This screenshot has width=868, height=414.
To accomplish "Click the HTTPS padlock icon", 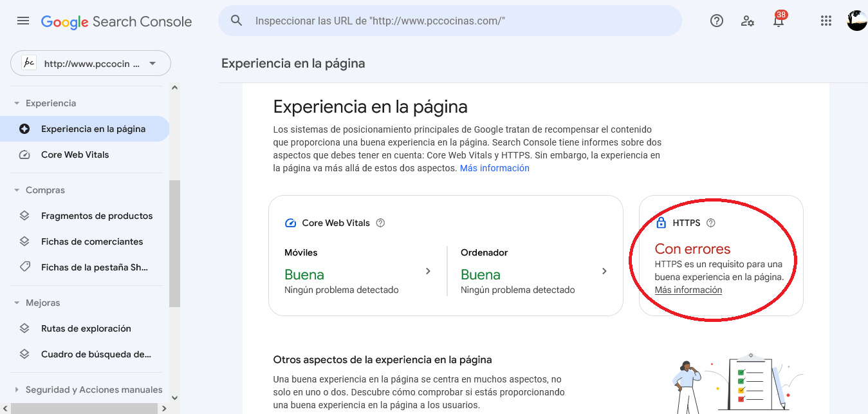I will coord(661,223).
